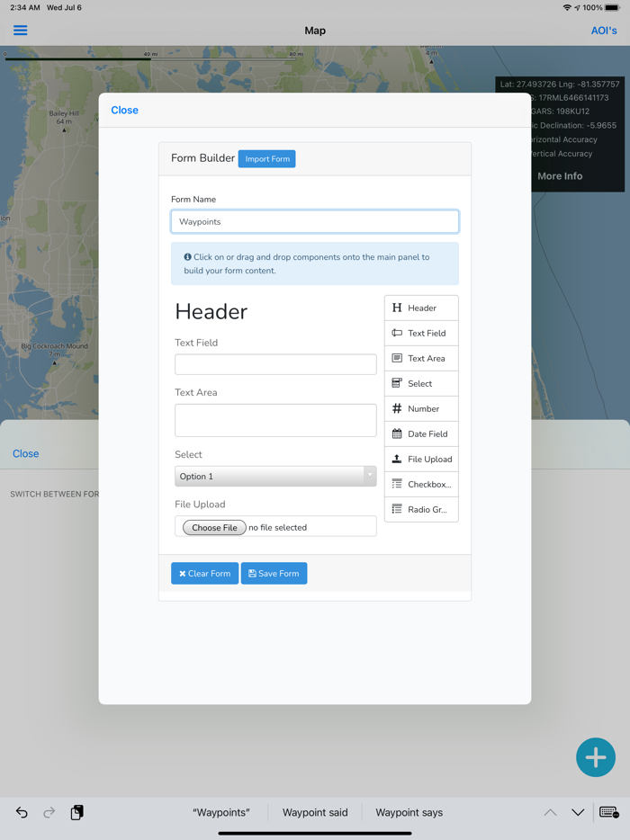Tap the undo arrow in keyboard bar
The height and width of the screenshot is (840, 630).
[22, 813]
